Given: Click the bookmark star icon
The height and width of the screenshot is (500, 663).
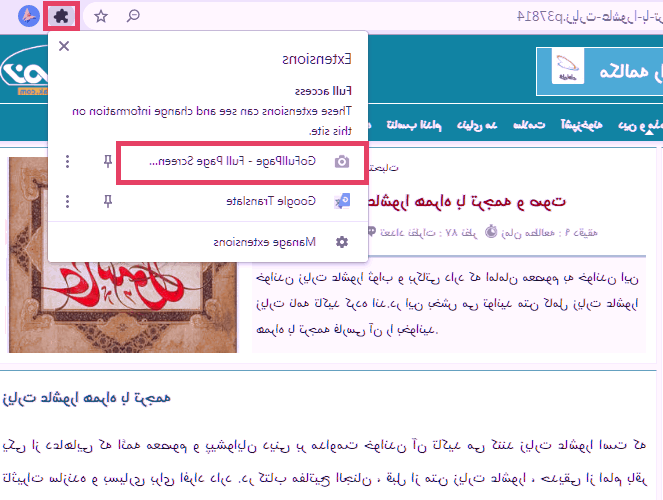Looking at the screenshot, I should click(x=101, y=16).
